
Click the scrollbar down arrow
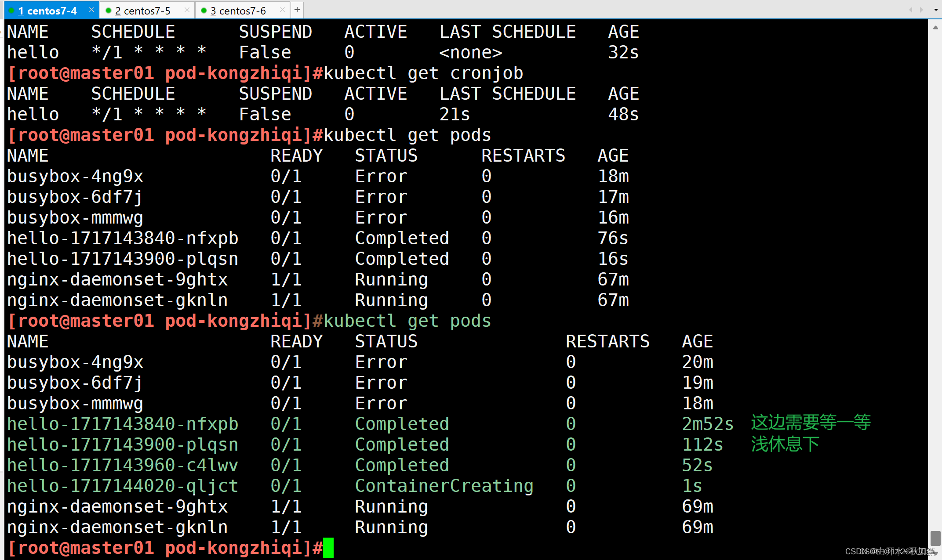tap(935, 553)
